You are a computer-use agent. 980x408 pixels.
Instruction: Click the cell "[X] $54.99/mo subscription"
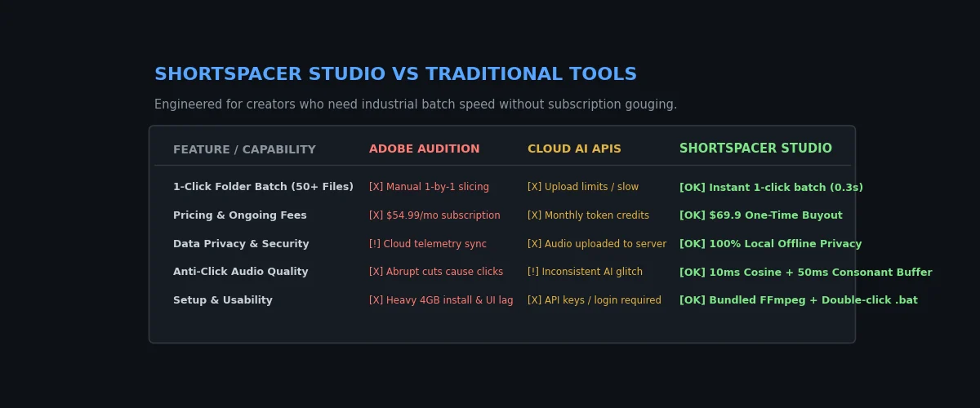(434, 215)
